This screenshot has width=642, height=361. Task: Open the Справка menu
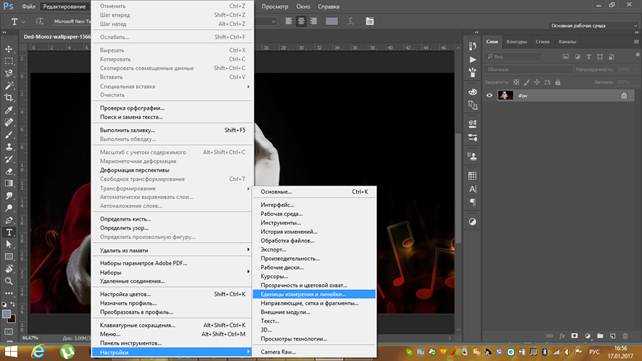click(x=328, y=6)
